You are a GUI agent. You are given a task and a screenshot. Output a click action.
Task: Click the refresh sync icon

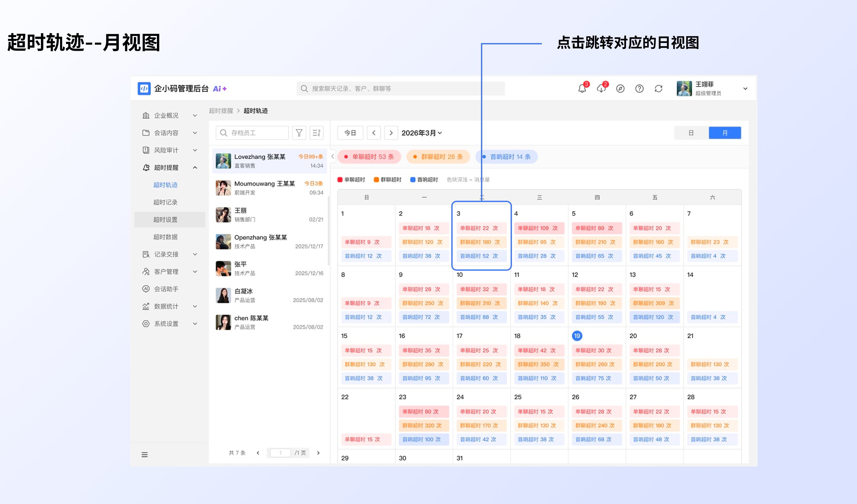pyautogui.click(x=659, y=89)
